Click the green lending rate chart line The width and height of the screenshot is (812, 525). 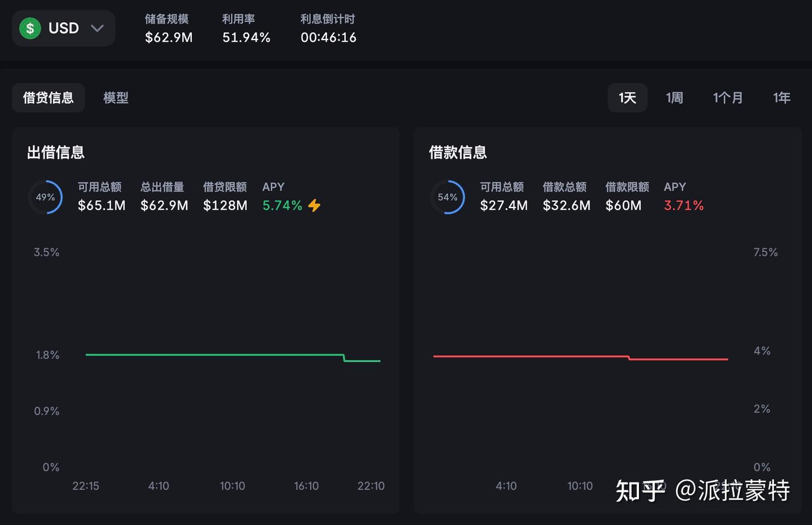[x=214, y=354]
